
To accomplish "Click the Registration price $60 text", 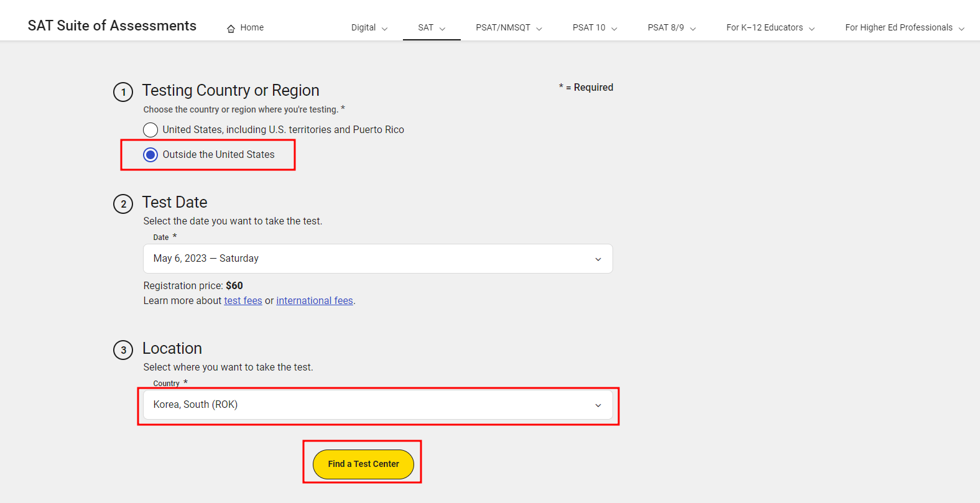I will coord(193,286).
